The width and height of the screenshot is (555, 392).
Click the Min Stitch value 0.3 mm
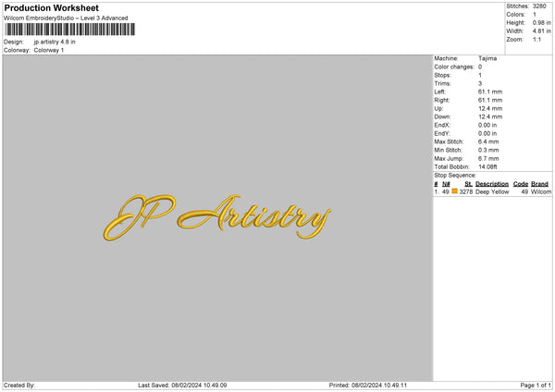(488, 150)
